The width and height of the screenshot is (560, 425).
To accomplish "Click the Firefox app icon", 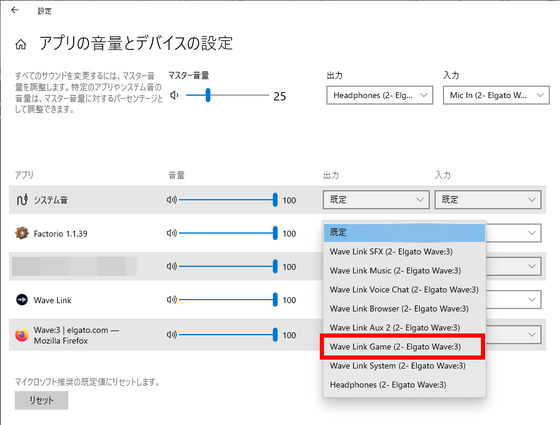I will pyautogui.click(x=22, y=335).
